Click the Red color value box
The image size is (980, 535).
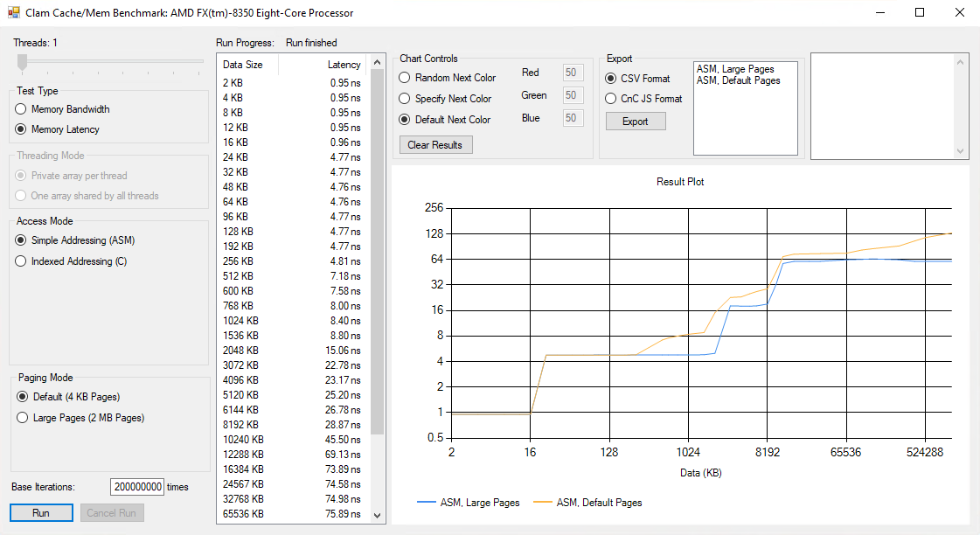coord(572,73)
